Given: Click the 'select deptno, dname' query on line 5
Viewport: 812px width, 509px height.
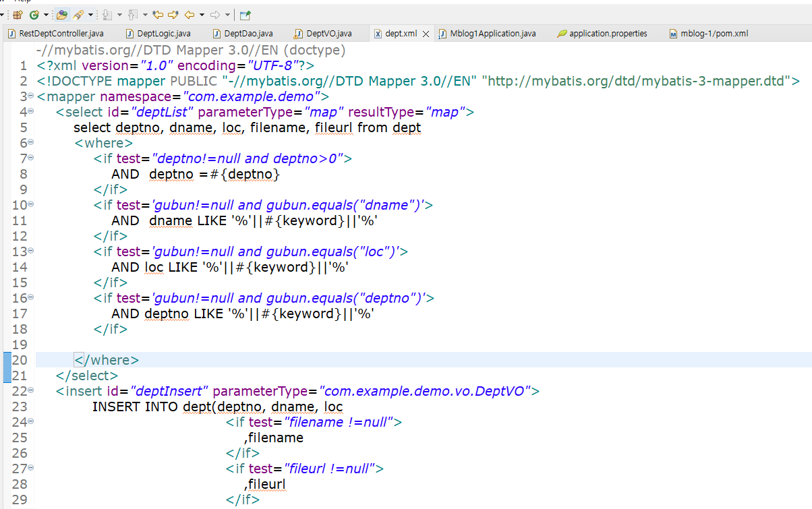Looking at the screenshot, I should [248, 127].
